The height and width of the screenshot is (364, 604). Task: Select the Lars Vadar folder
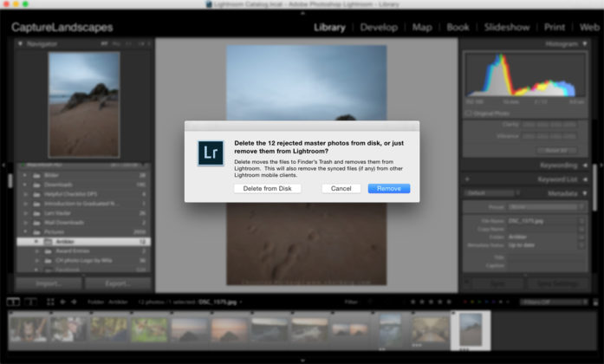point(83,213)
